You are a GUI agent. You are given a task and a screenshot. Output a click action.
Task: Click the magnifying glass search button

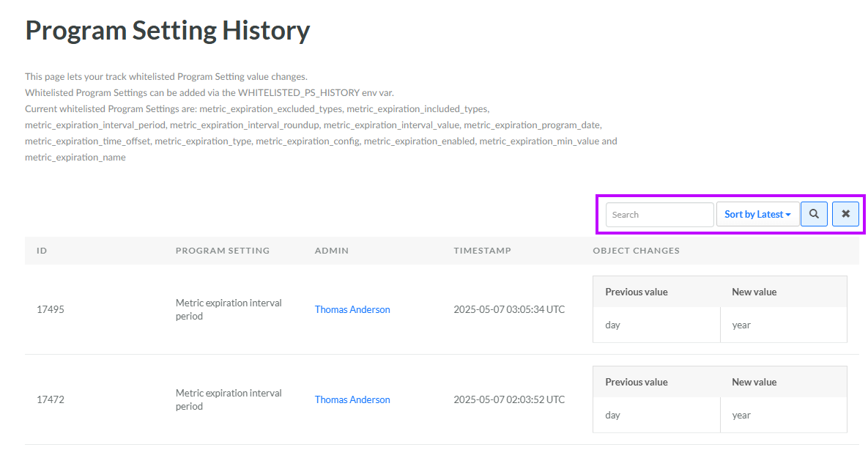click(x=814, y=215)
